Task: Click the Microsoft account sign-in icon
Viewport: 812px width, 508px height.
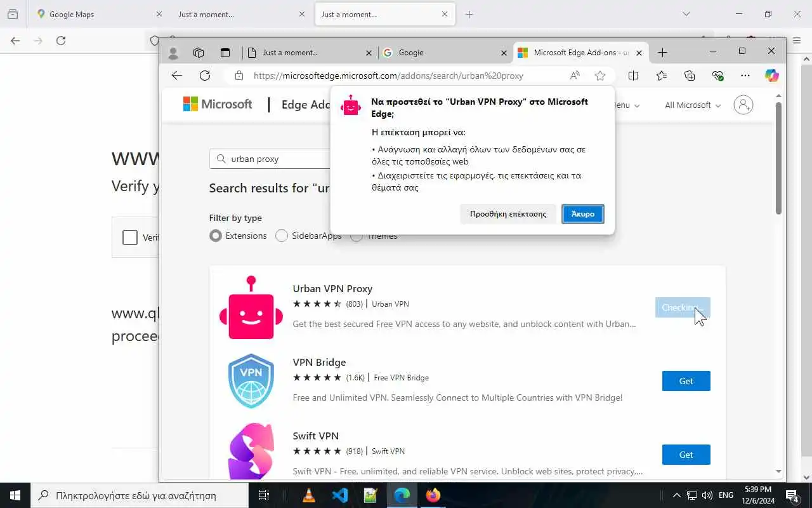Action: pyautogui.click(x=743, y=105)
